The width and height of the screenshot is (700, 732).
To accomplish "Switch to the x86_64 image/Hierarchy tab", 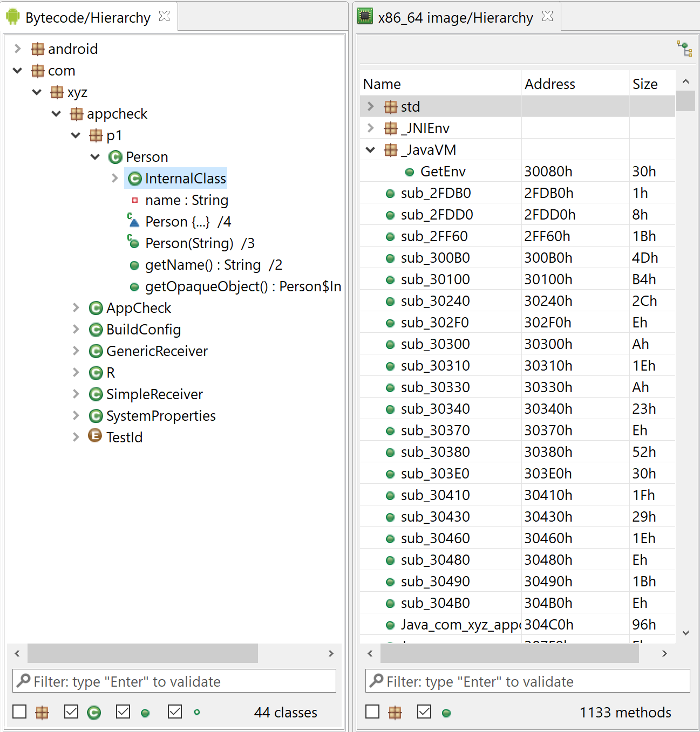I will [x=456, y=17].
